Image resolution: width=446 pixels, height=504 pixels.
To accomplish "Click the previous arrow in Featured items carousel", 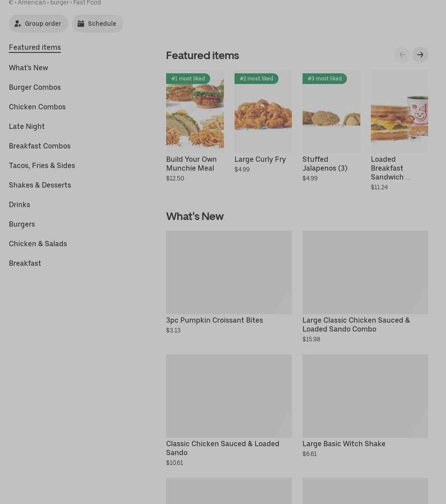I will click(402, 55).
